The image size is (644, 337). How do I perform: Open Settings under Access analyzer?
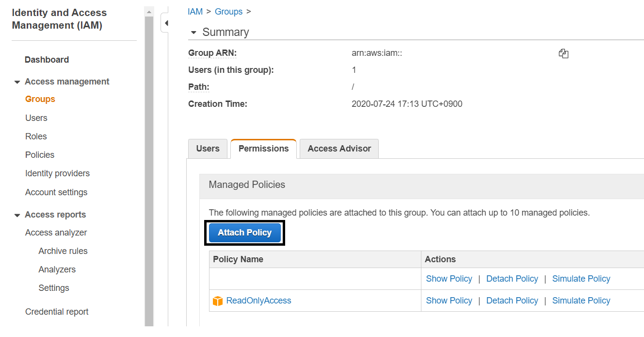(x=54, y=288)
